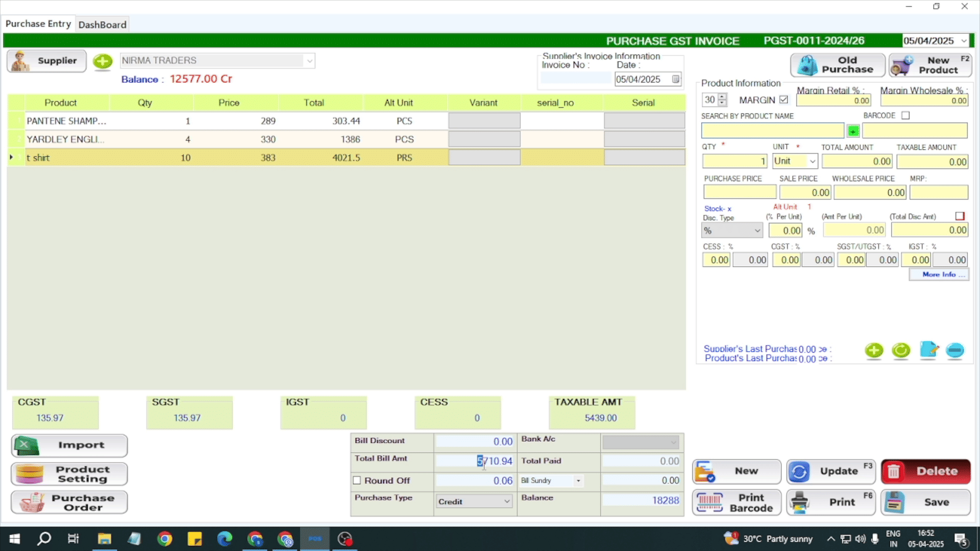Click green plus icon beside product search
This screenshot has height=551, width=980.
click(x=853, y=131)
